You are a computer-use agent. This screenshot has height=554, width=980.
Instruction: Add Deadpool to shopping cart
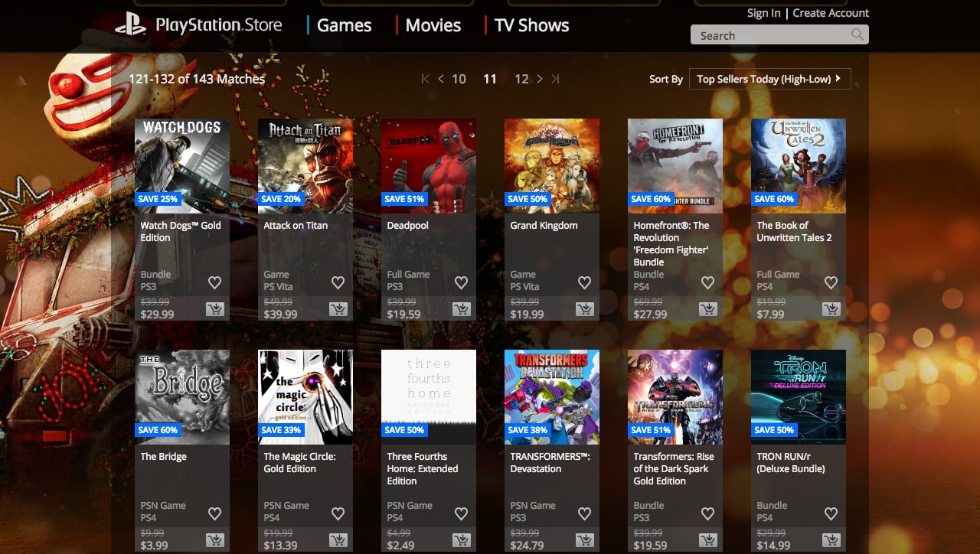point(461,309)
